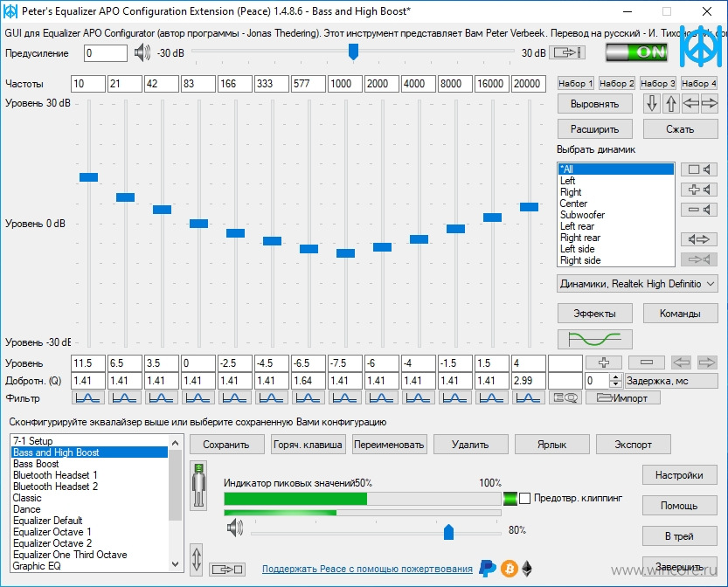Open the Эффекты panel
The height and width of the screenshot is (587, 728).
click(595, 314)
